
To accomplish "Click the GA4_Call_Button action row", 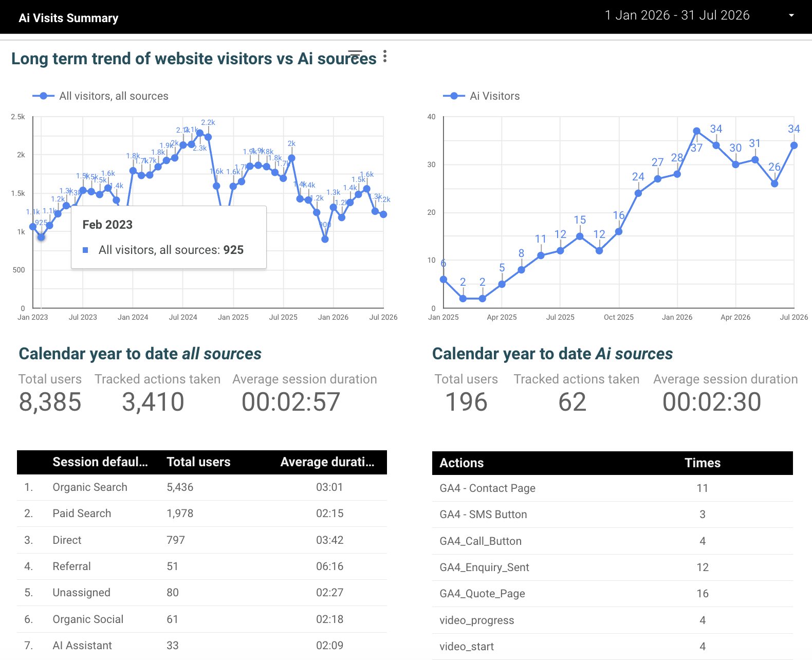I will pos(613,541).
